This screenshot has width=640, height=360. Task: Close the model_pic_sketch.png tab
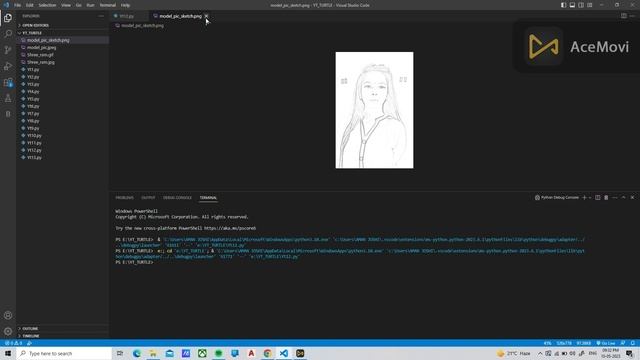[207, 16]
